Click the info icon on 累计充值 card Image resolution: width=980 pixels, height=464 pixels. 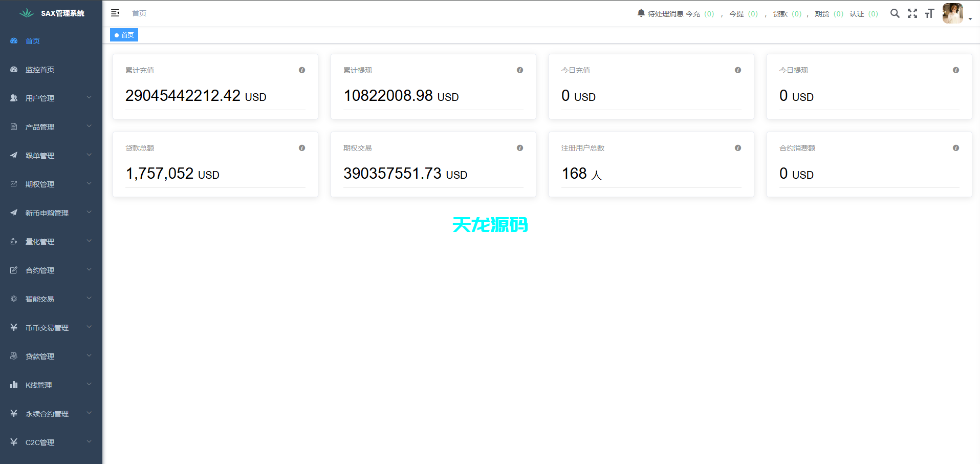click(x=302, y=70)
